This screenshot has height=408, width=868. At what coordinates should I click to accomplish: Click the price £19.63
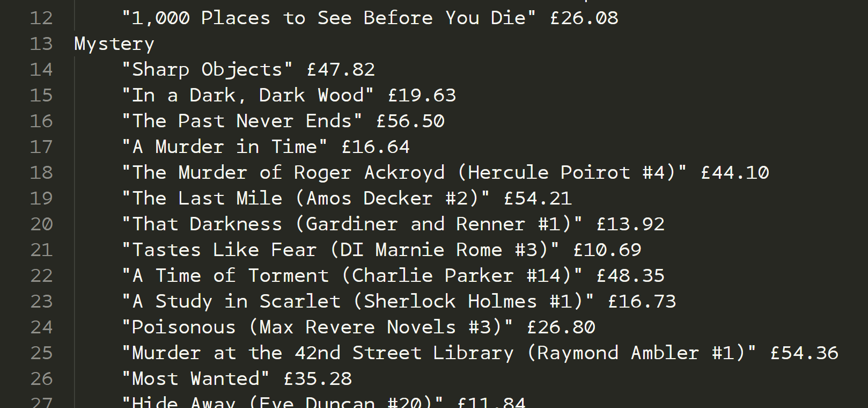click(x=422, y=95)
